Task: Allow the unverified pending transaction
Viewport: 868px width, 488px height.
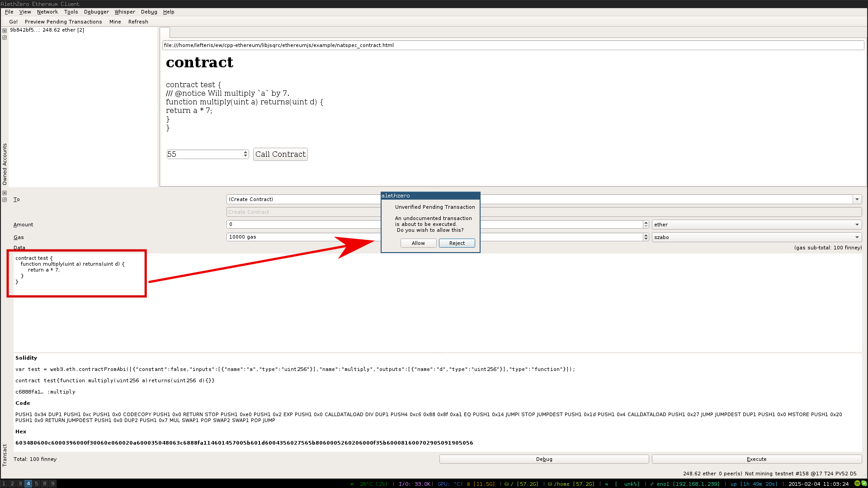Action: (418, 243)
